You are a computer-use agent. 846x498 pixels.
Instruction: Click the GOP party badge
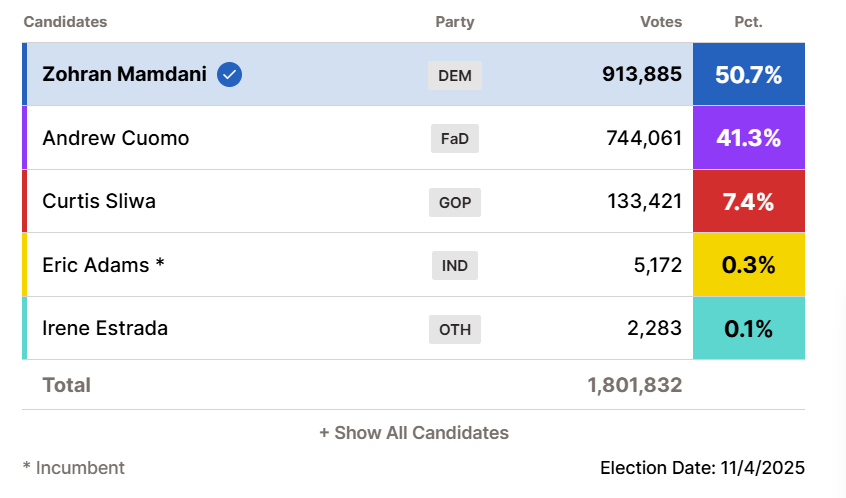pyautogui.click(x=455, y=202)
